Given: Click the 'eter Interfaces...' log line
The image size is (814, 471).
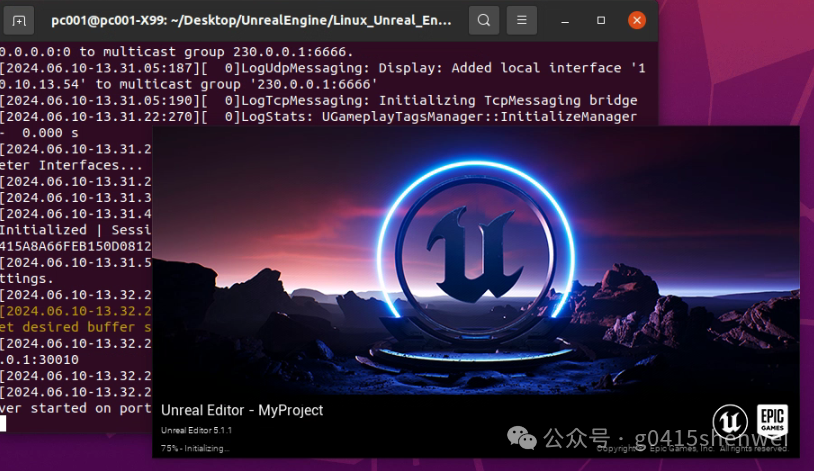Looking at the screenshot, I should tap(71, 165).
